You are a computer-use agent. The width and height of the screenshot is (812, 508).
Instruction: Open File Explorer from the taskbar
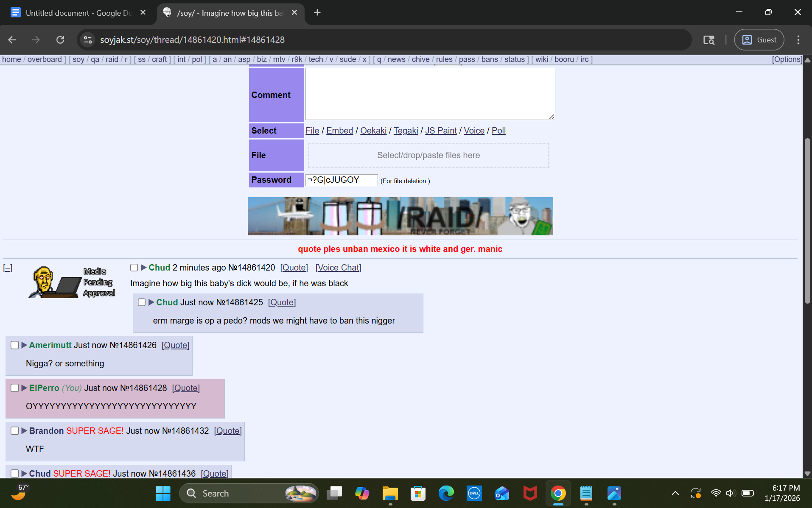(x=390, y=493)
